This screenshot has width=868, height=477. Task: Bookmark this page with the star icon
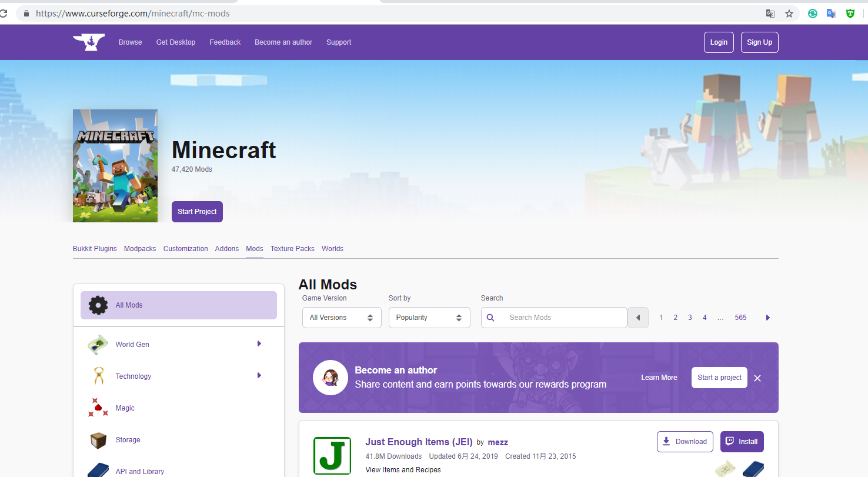click(789, 14)
